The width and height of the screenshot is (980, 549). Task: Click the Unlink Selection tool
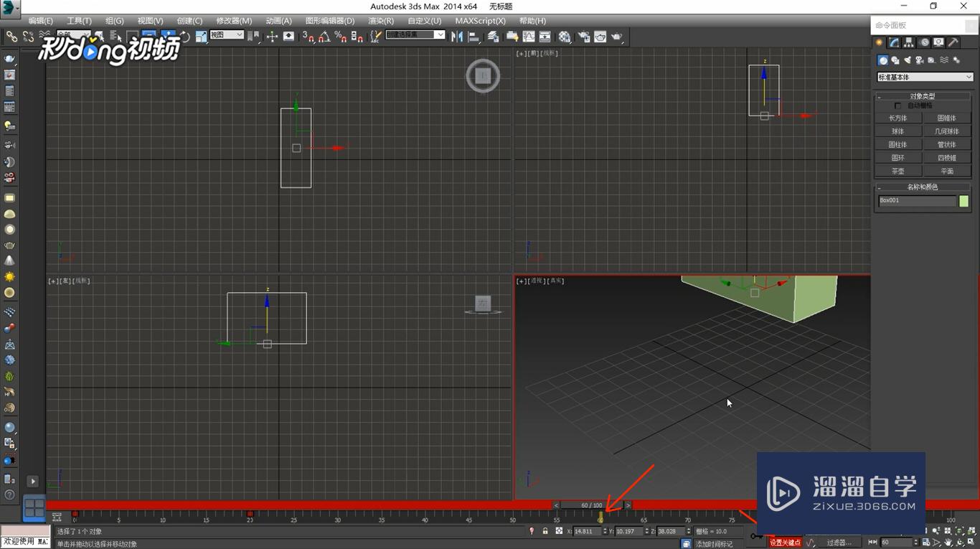coord(28,36)
